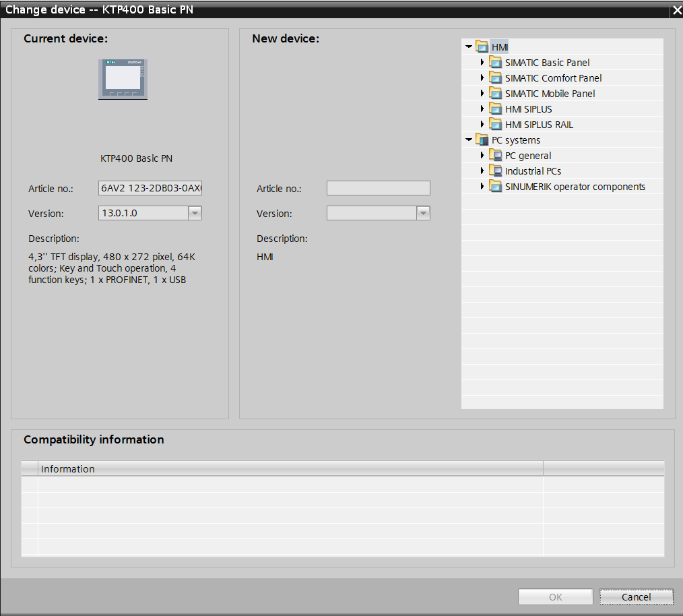Collapse the HMI tree node
Screen dimensions: 683x616
click(469, 47)
